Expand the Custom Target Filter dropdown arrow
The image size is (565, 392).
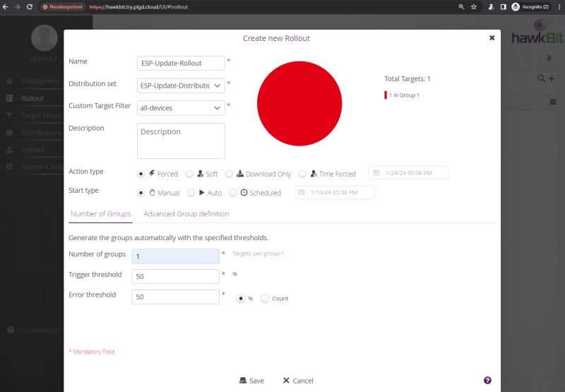pyautogui.click(x=218, y=108)
